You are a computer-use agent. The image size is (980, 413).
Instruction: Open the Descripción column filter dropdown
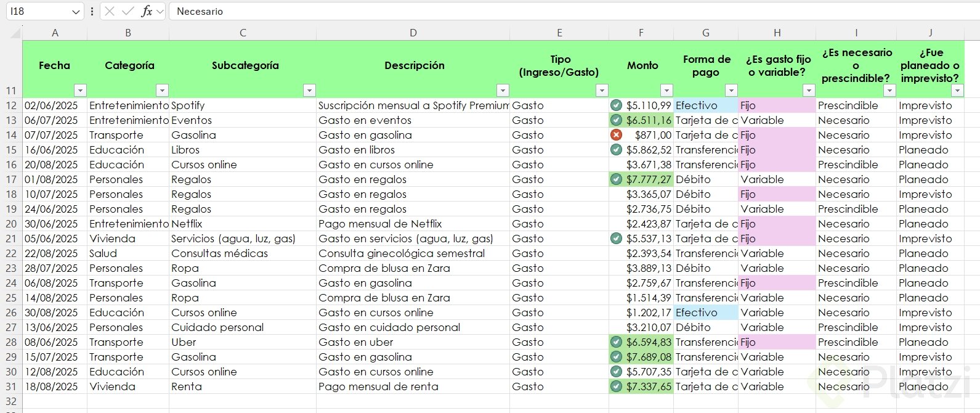[x=503, y=91]
